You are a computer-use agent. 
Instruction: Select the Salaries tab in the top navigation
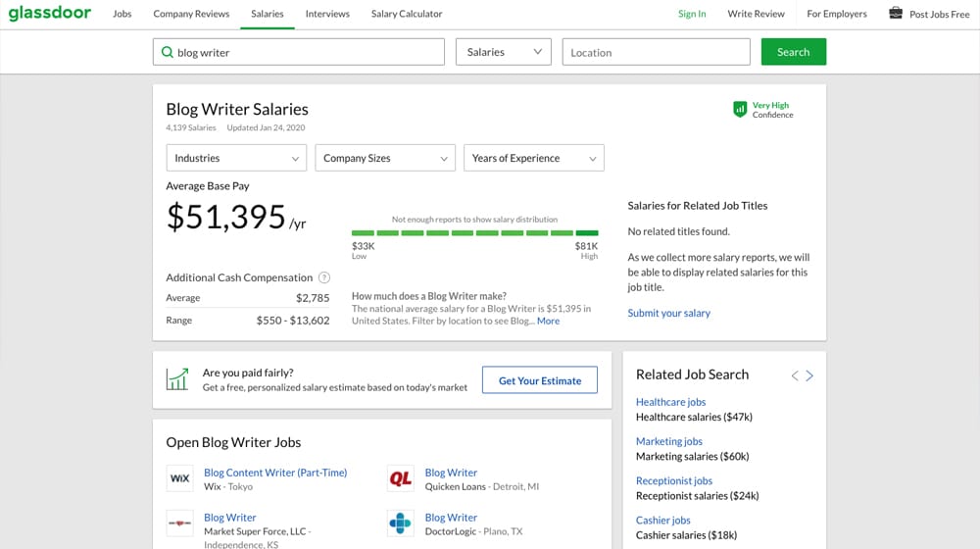(x=267, y=14)
